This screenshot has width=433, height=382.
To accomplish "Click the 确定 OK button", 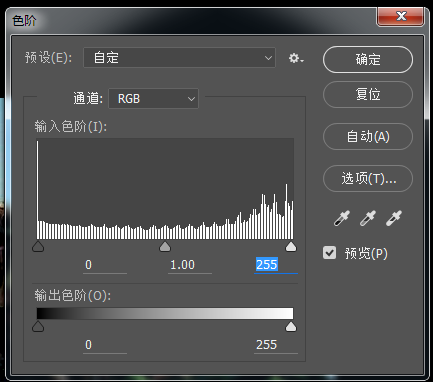I will pos(368,60).
